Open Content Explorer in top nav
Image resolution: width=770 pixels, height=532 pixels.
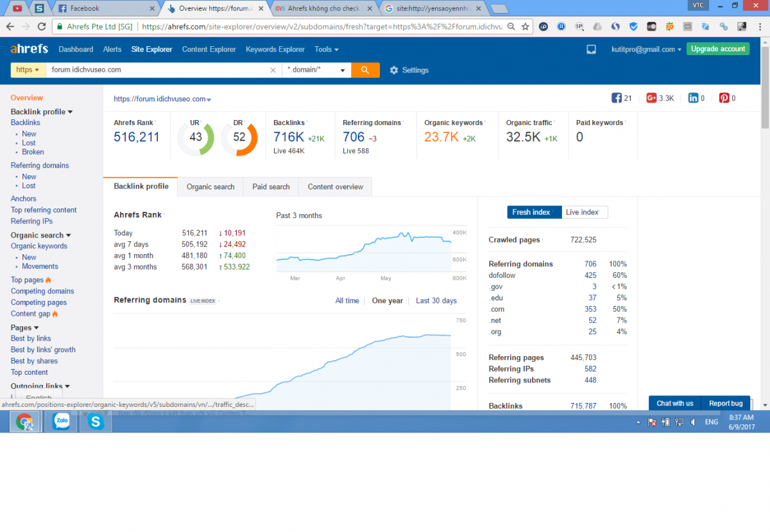coord(209,49)
